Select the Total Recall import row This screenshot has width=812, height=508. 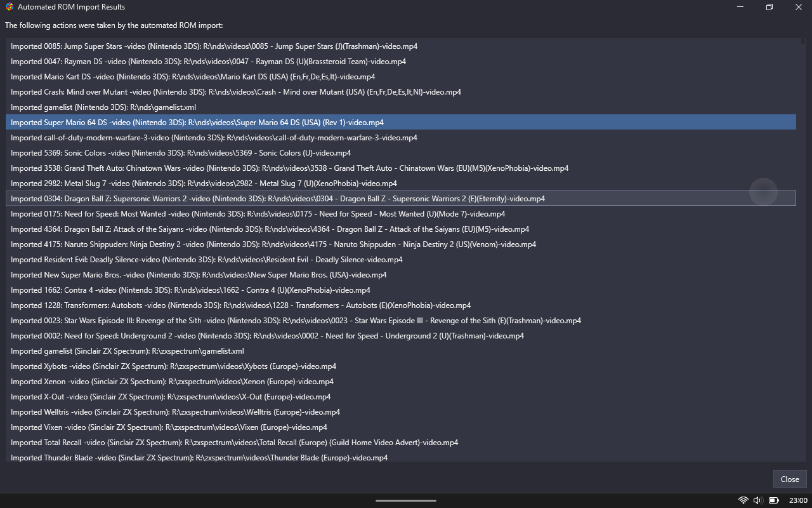(x=401, y=443)
